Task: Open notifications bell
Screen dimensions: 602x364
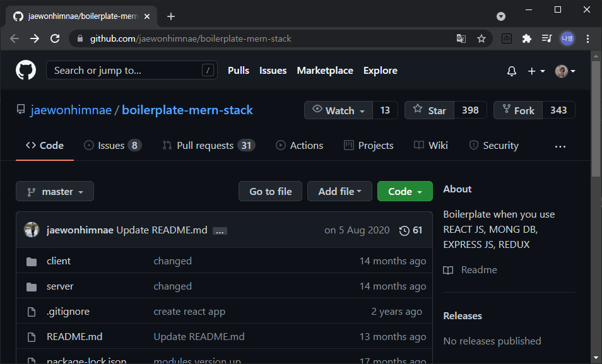Action: [x=511, y=71]
